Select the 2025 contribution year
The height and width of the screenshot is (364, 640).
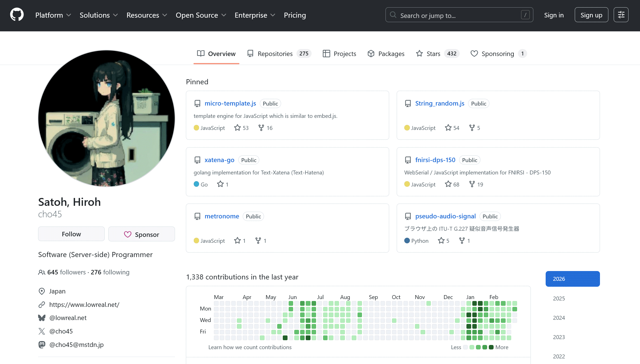point(559,298)
